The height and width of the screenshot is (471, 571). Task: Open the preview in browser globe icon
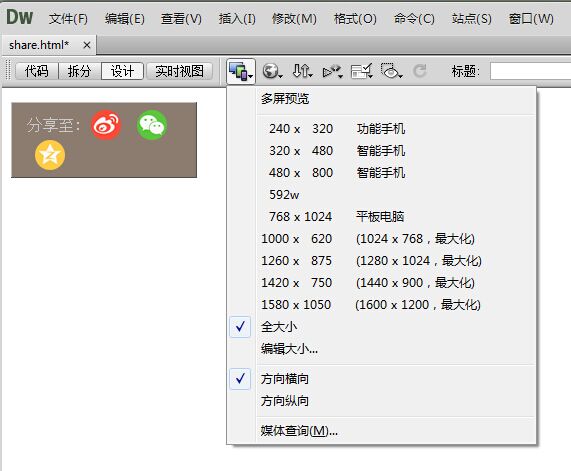click(272, 71)
